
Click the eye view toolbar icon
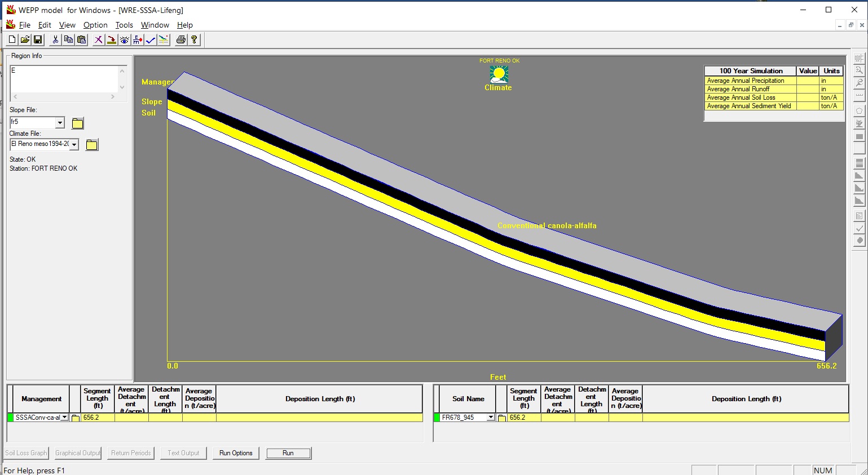[x=125, y=39]
